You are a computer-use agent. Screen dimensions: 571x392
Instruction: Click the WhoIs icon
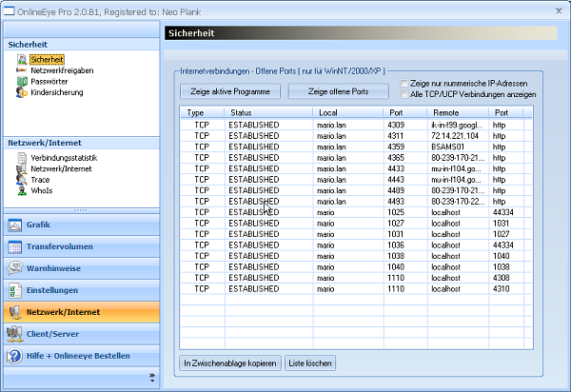pos(22,190)
